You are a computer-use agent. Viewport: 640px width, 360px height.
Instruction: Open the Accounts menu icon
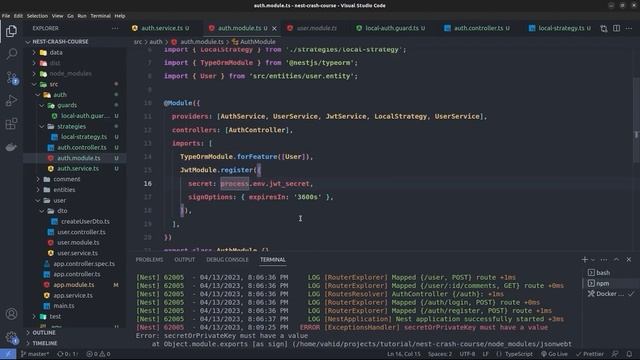coord(11,314)
